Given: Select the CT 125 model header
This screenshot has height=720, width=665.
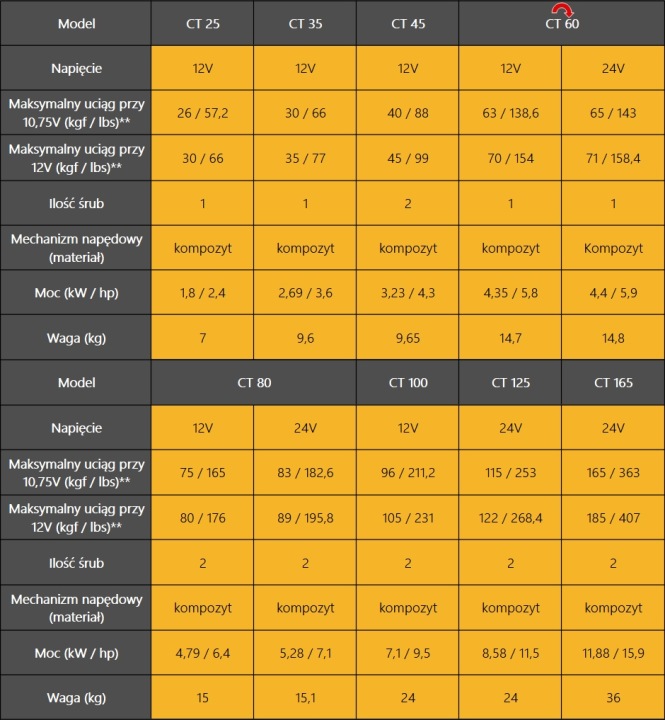Looking at the screenshot, I should [x=510, y=382].
